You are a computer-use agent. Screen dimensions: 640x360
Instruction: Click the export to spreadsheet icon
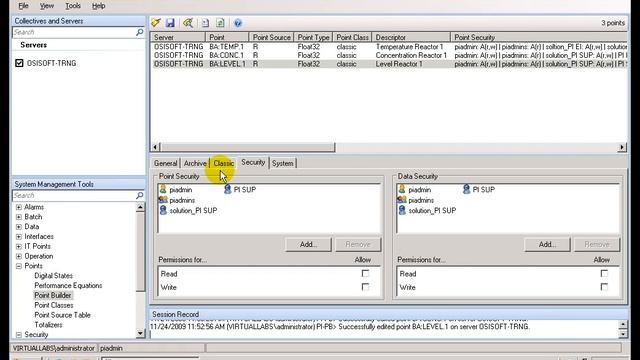[x=220, y=23]
